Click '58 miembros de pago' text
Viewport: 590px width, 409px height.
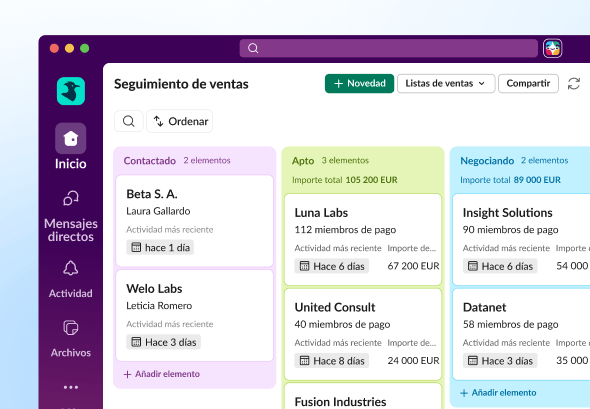(511, 324)
